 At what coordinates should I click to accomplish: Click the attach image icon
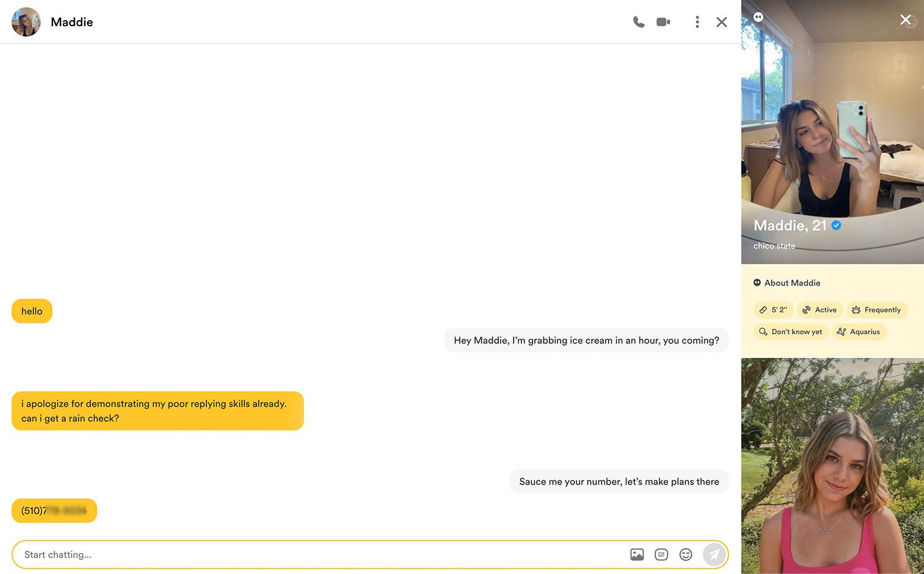pos(637,555)
